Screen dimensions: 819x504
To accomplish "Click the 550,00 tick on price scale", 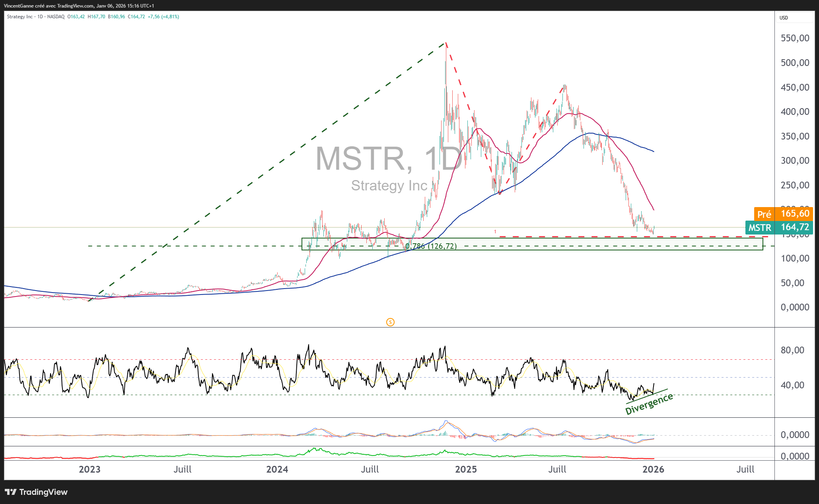I will pos(795,38).
